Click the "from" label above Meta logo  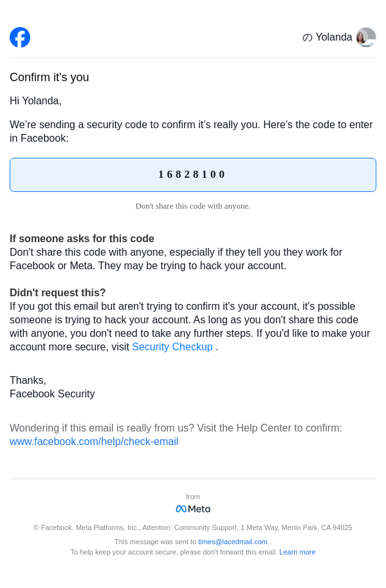click(193, 497)
